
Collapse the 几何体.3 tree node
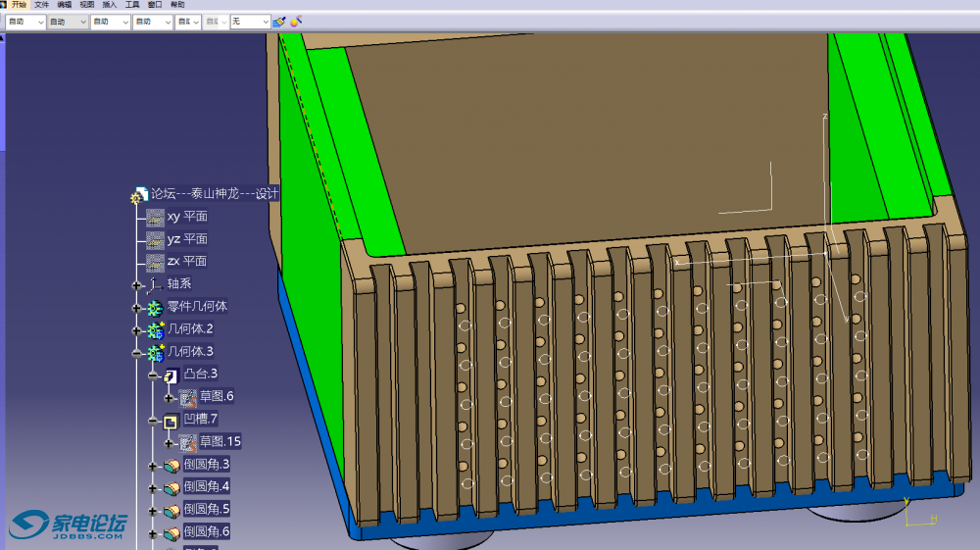137,352
